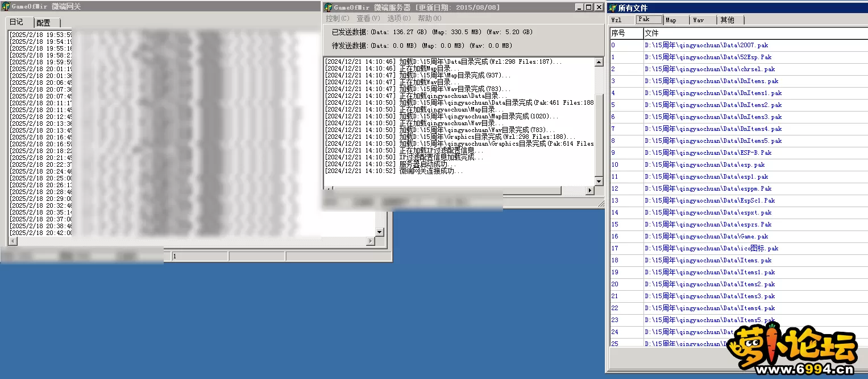Select the Items2.pak file row
The image size is (868, 379).
point(738,284)
